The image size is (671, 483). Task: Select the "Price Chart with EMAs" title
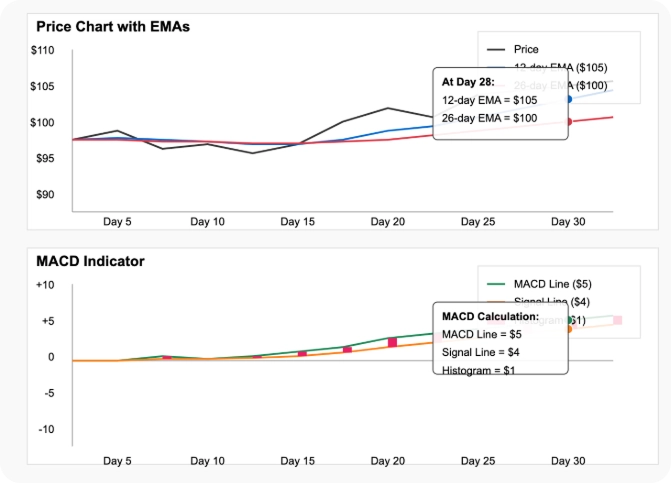(x=112, y=26)
